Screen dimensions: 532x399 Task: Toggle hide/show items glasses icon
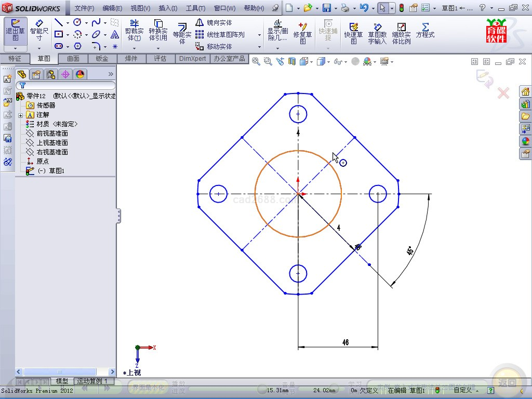click(x=338, y=62)
